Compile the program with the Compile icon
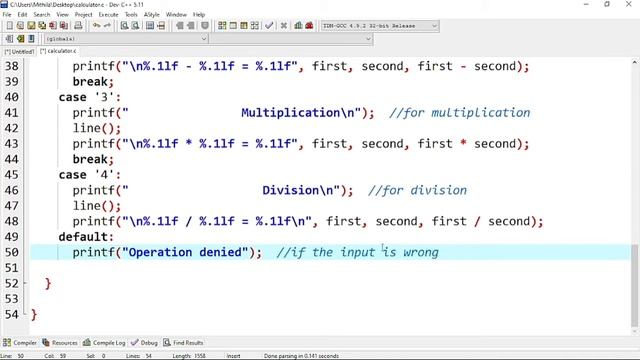This screenshot has height=360, width=640. [222, 26]
